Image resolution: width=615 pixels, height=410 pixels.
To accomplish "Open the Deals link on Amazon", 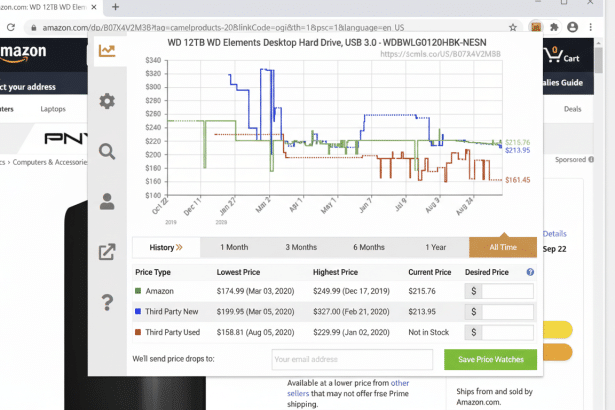I will point(573,109).
